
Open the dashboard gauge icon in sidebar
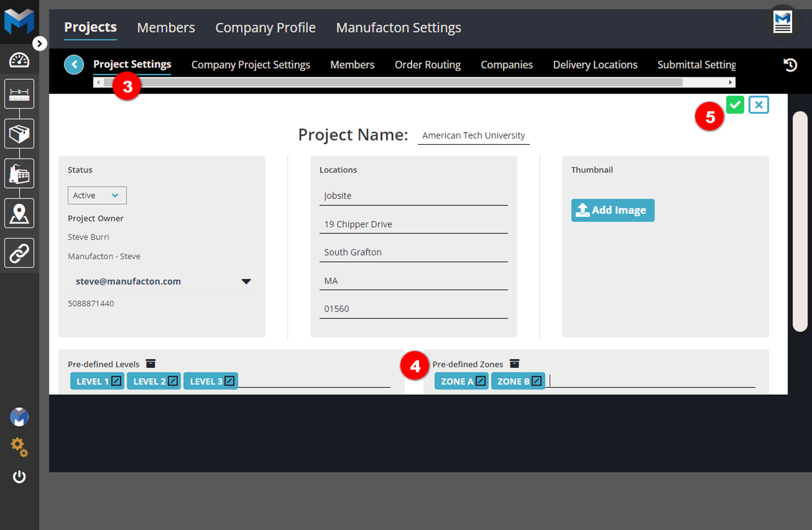19,61
